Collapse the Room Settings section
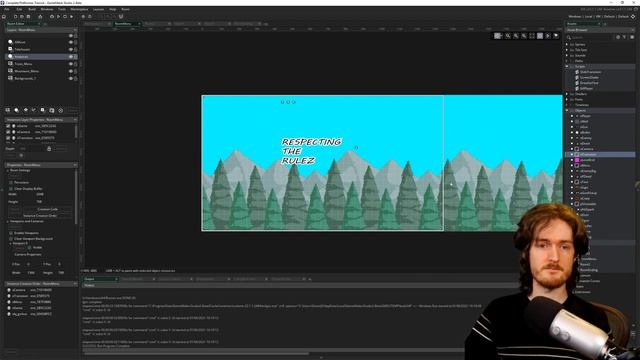The height and width of the screenshot is (360, 640). 8,170
